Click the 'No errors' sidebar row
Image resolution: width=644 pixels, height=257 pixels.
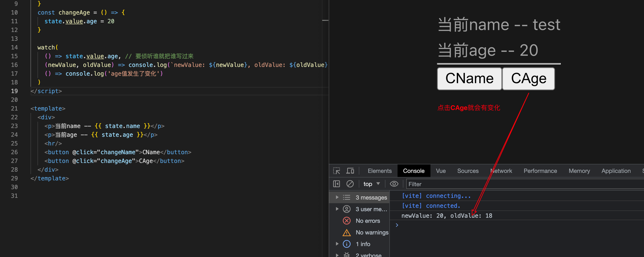tap(360, 221)
